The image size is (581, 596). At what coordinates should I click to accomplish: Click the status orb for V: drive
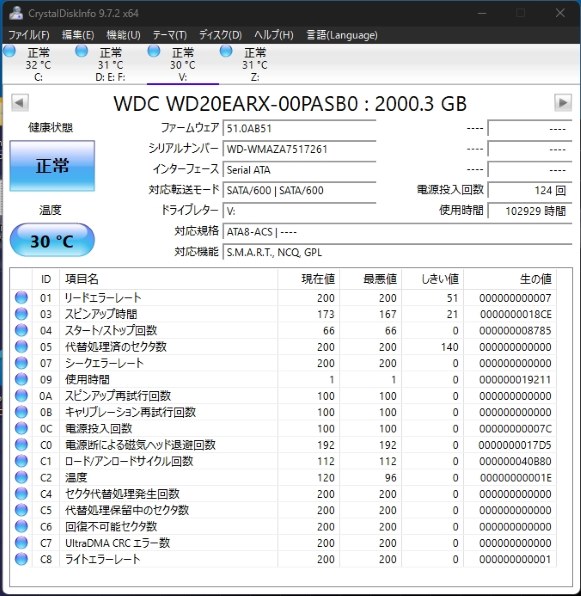pos(154,51)
